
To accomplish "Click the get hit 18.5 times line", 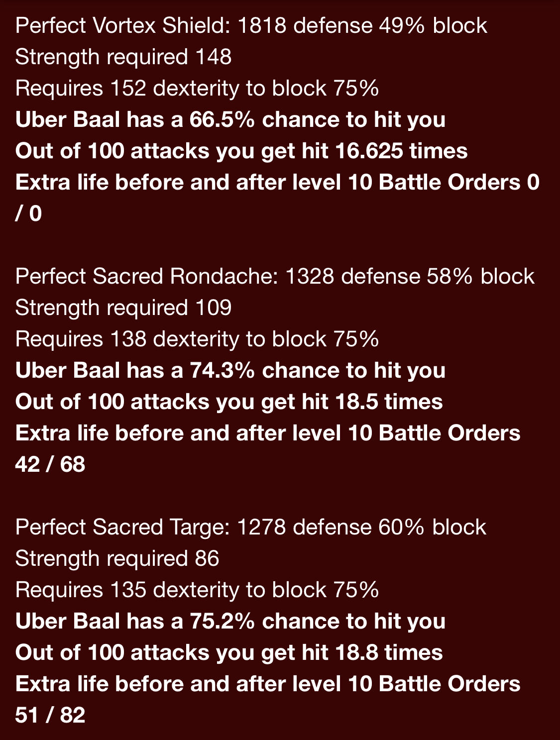I will (x=229, y=402).
